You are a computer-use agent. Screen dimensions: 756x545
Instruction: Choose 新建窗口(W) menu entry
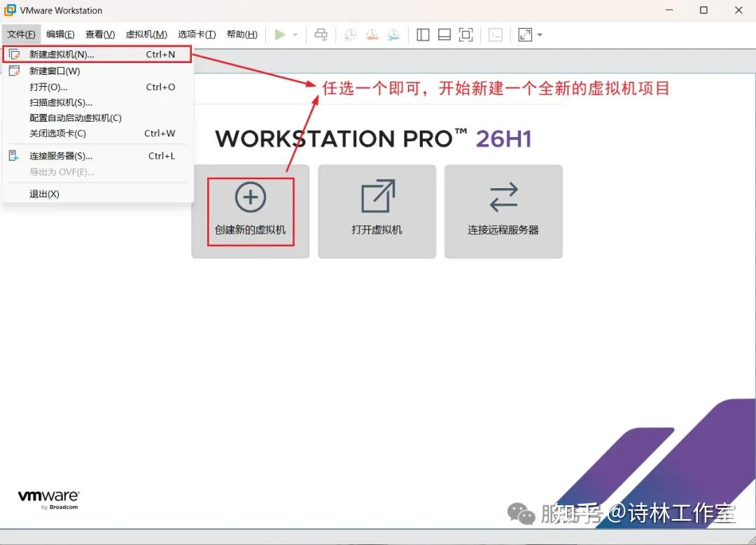[x=97, y=71]
